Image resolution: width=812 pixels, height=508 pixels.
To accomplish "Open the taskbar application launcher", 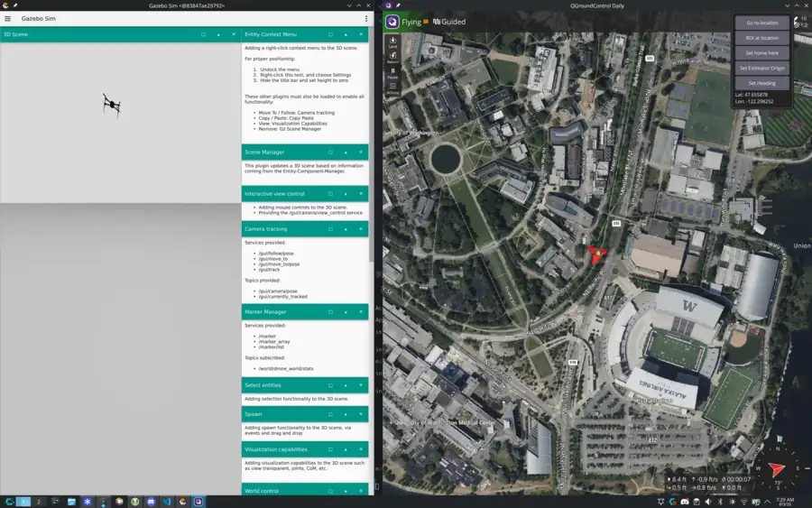I will pos(9,502).
